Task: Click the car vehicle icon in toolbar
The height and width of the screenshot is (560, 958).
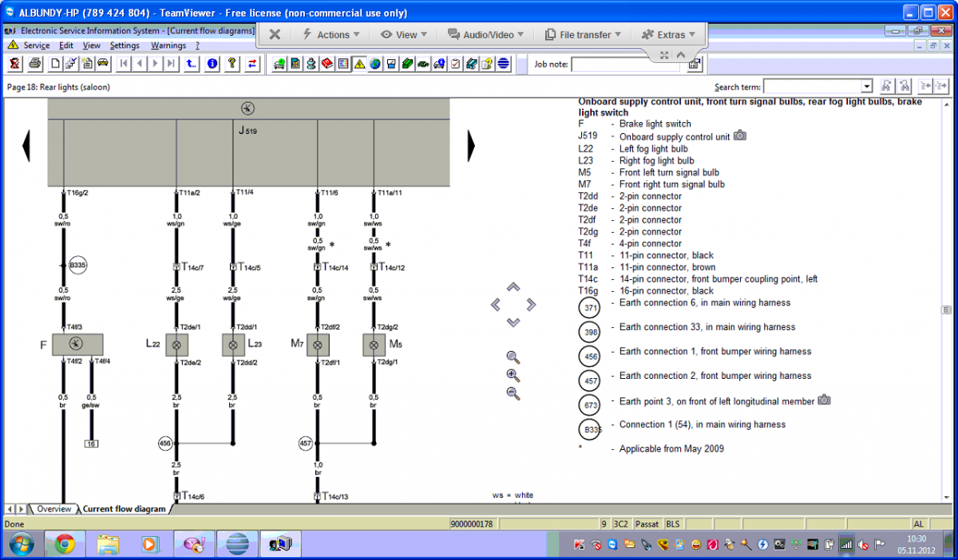Action: (103, 64)
